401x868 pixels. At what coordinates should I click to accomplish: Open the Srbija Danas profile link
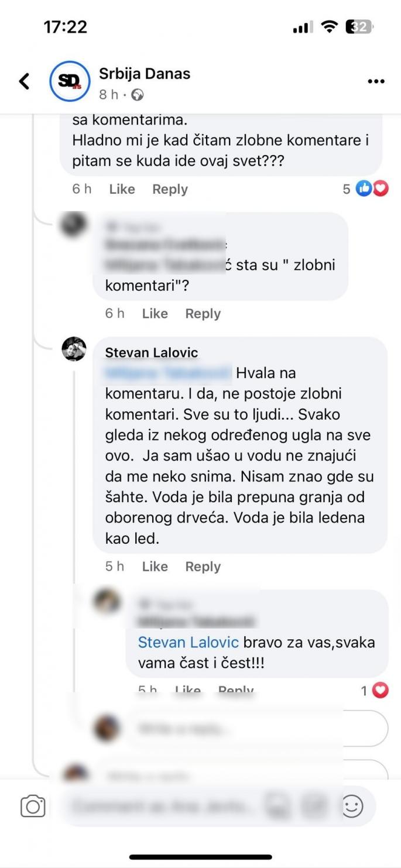[x=144, y=73]
